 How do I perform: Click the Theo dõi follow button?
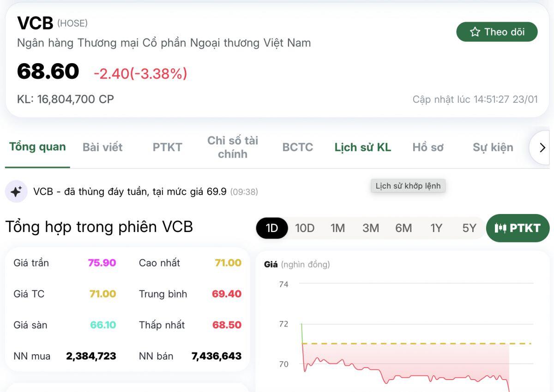tap(497, 31)
